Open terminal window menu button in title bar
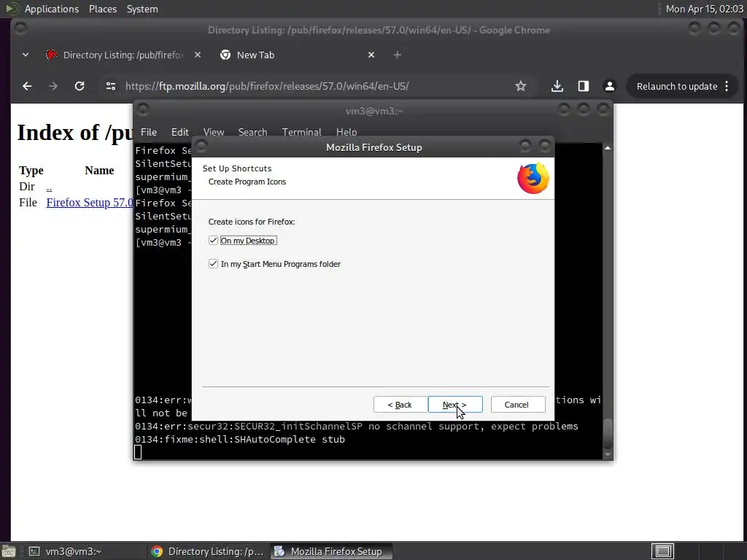Viewport: 747px width, 560px height. click(x=142, y=109)
